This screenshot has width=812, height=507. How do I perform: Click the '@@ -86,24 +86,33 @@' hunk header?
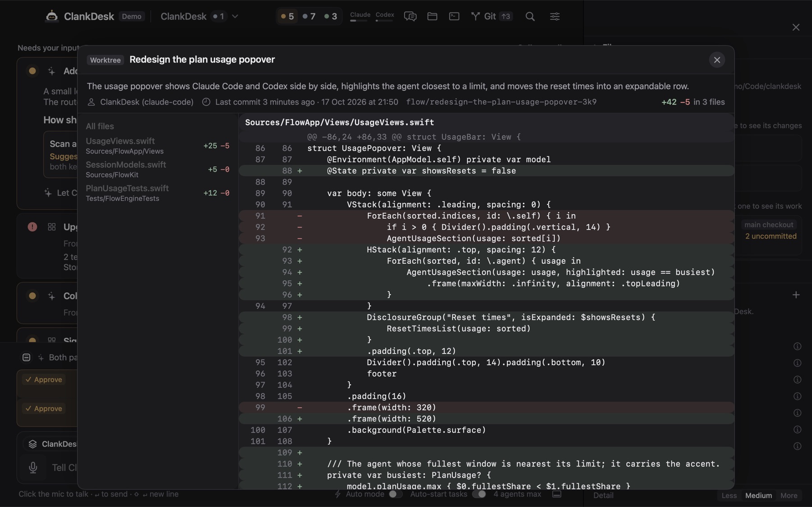pos(486,137)
